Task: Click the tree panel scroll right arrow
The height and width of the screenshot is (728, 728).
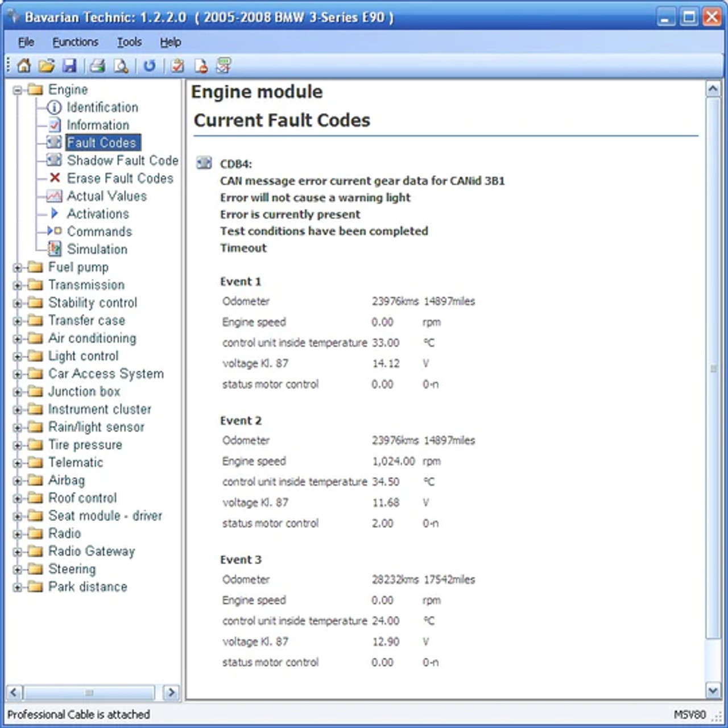Action: [x=171, y=692]
